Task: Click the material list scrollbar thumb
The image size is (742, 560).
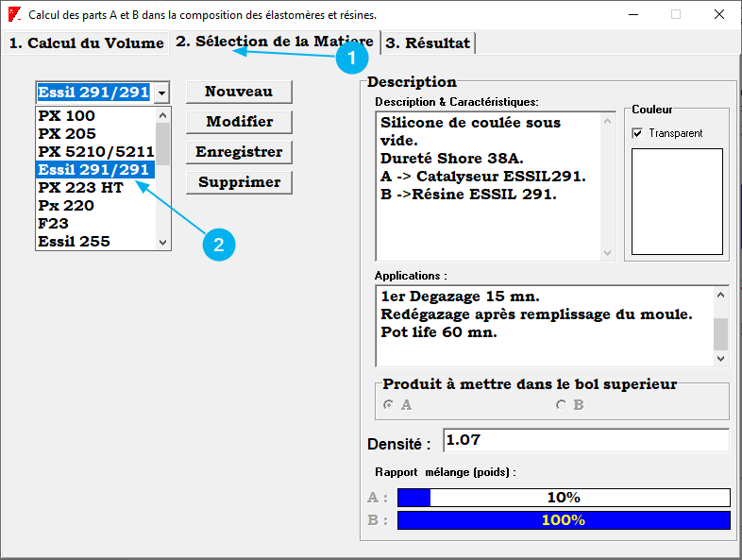Action: [x=162, y=144]
